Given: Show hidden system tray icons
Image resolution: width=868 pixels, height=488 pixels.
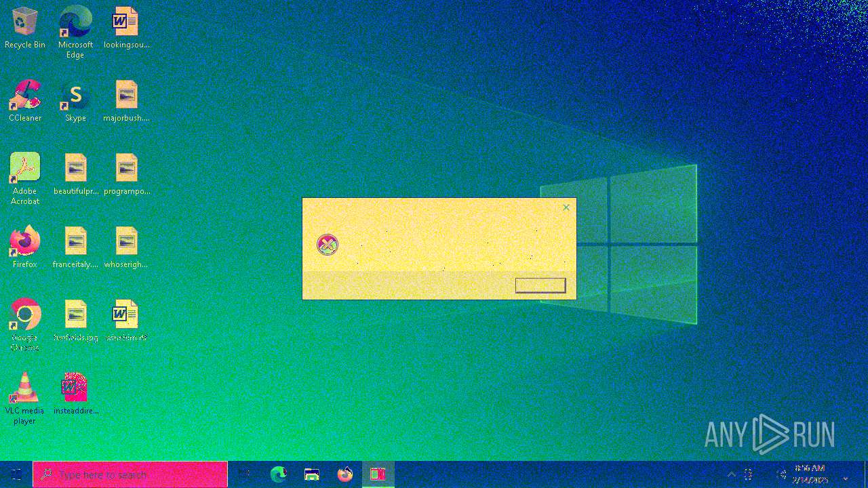Looking at the screenshot, I should pyautogui.click(x=731, y=474).
